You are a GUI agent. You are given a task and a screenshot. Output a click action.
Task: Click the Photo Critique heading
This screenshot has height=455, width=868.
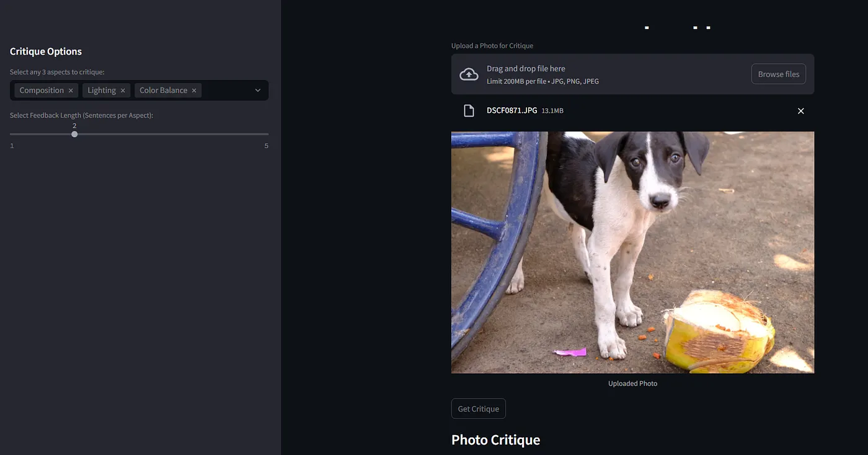[x=495, y=440]
